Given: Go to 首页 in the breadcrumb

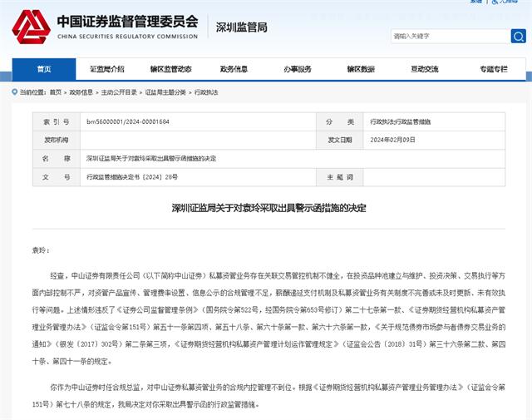Looking at the screenshot, I should point(56,92).
